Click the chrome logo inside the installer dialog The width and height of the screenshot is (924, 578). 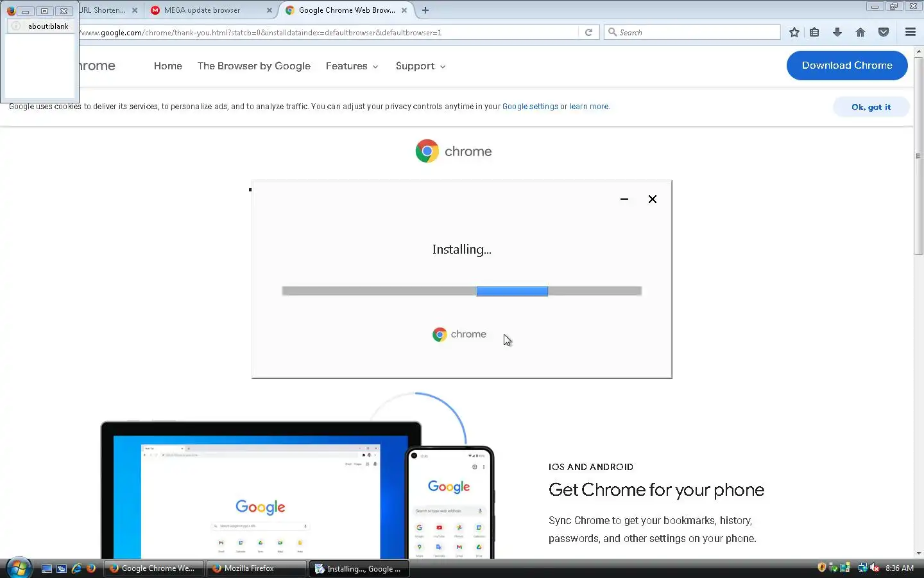(459, 334)
